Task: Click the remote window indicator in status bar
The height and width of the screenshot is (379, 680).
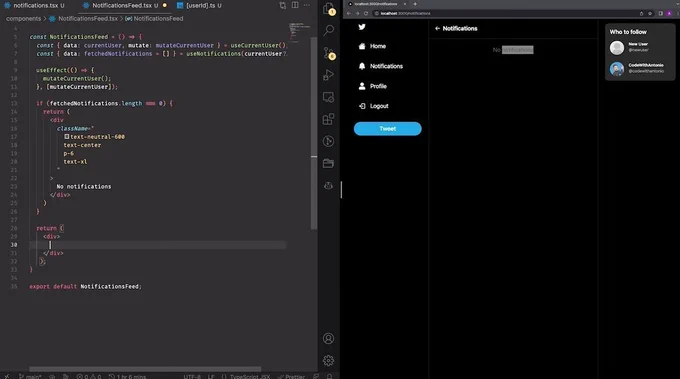Action: coord(7,376)
